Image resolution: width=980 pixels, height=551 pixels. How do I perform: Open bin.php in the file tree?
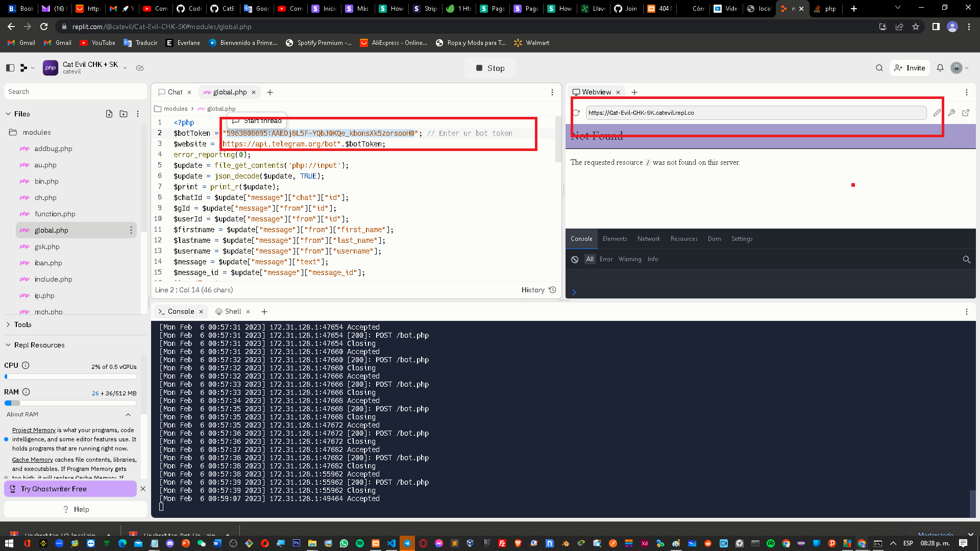46,181
